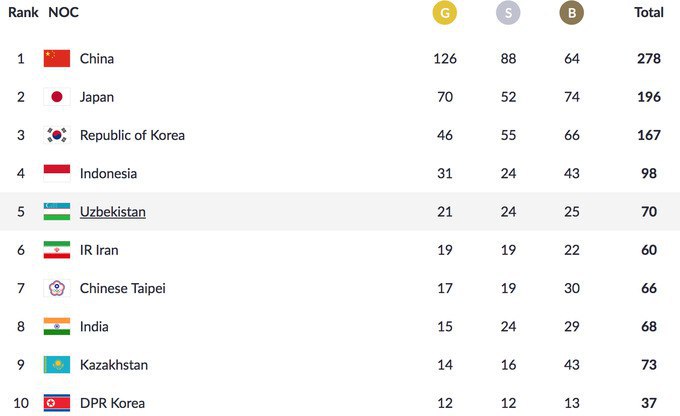The width and height of the screenshot is (680, 416).
Task: Click the China flag icon
Action: click(57, 58)
